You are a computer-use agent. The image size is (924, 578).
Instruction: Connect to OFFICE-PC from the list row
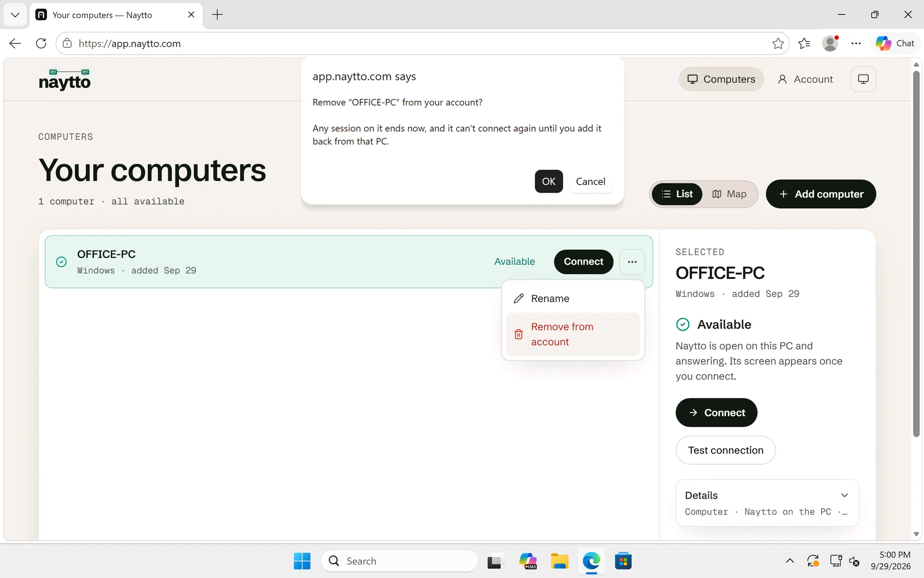point(584,262)
